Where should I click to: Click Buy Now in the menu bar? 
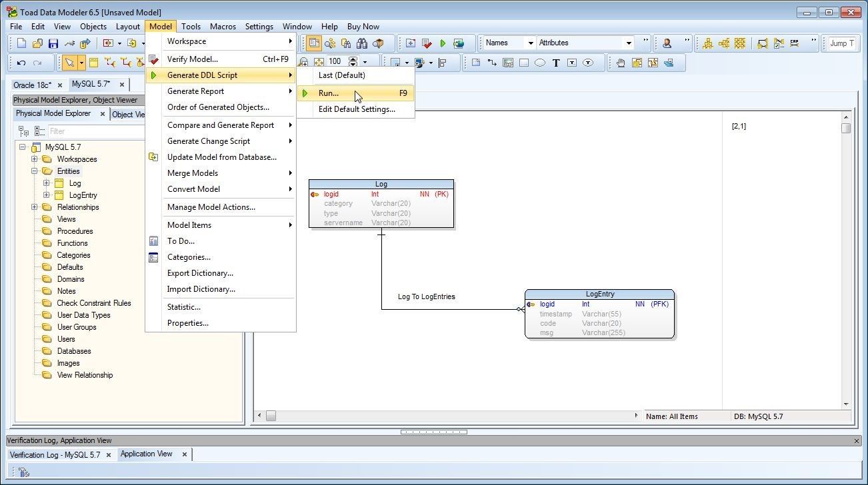pos(363,27)
